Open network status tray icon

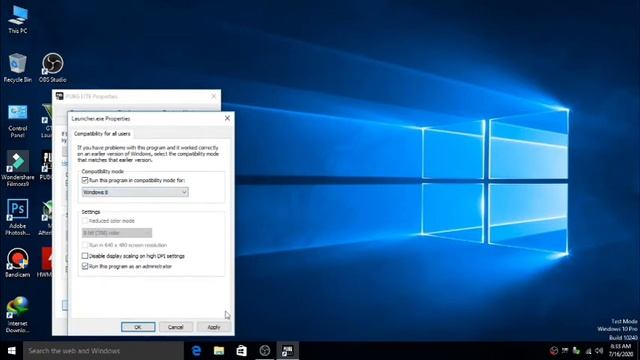point(588,351)
